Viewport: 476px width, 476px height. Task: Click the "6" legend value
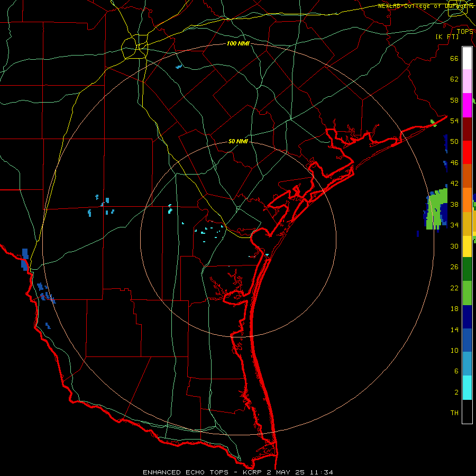coord(456,371)
